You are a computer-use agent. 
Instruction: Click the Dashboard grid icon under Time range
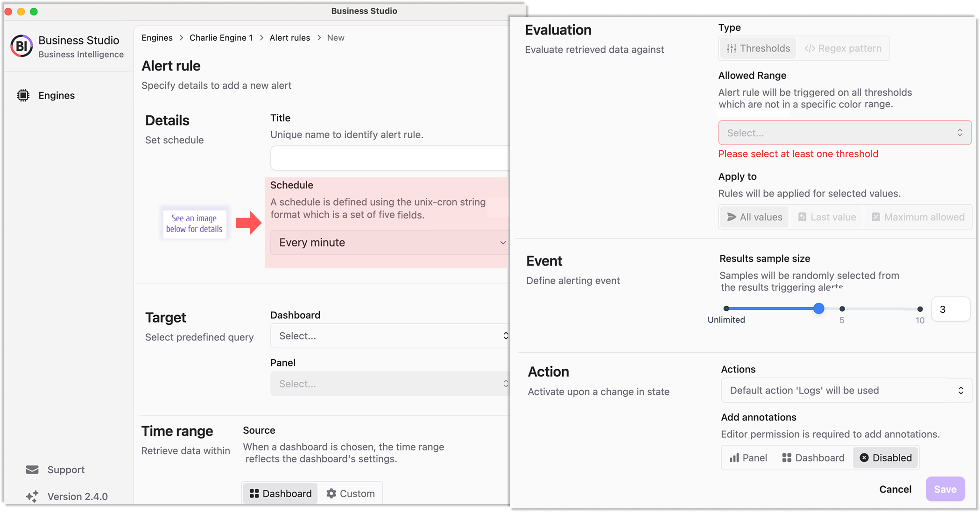pos(254,493)
